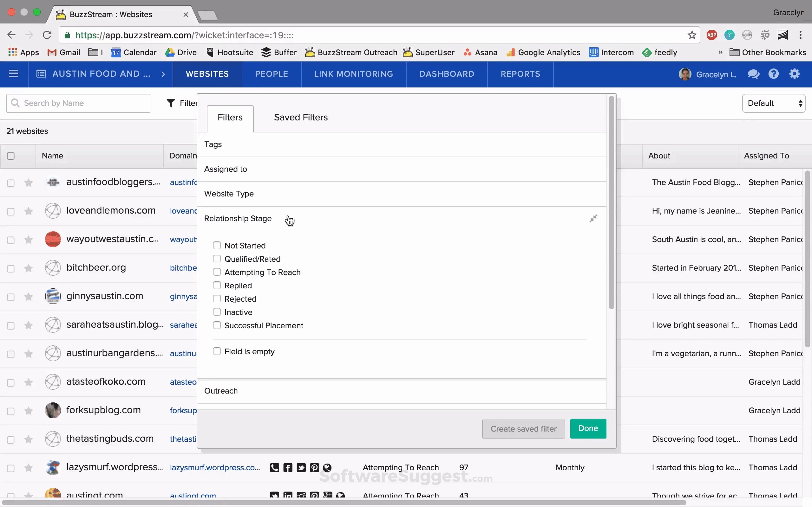Select all websites with header checkbox
This screenshot has height=507, width=812.
pyautogui.click(x=11, y=156)
